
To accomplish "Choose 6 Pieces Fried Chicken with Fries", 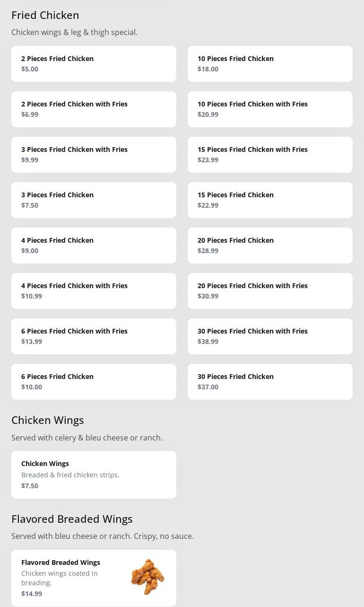I will (94, 336).
